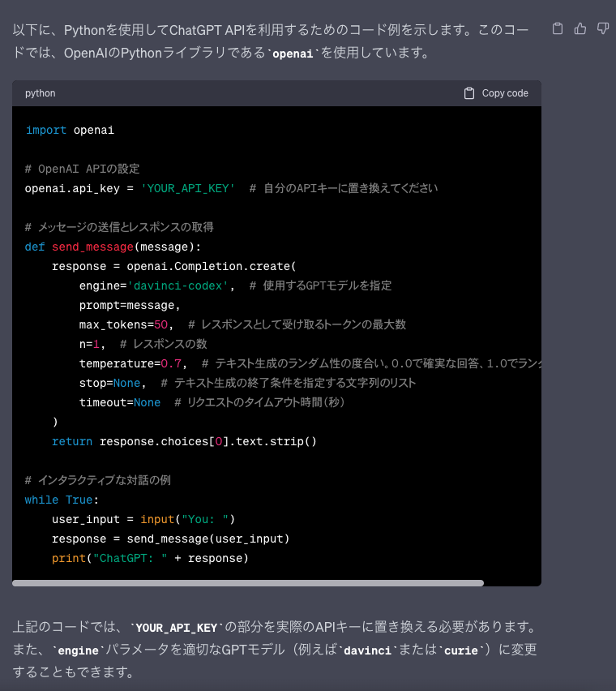Click the 'YOUR_API_KEY' string in the code
This screenshot has width=616, height=691.
coord(188,188)
